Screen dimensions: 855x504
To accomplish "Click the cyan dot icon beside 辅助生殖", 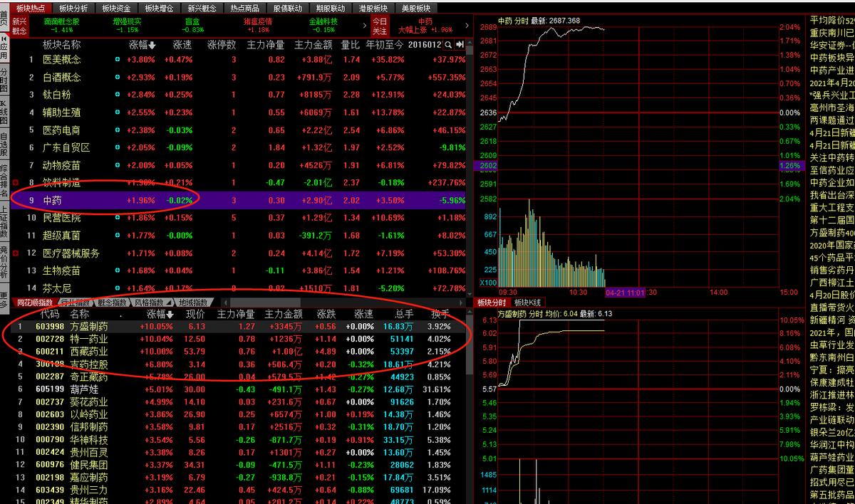I will tap(118, 112).
